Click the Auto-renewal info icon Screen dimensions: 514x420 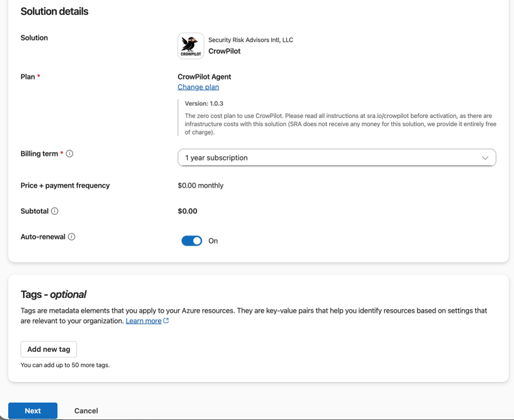[71, 237]
